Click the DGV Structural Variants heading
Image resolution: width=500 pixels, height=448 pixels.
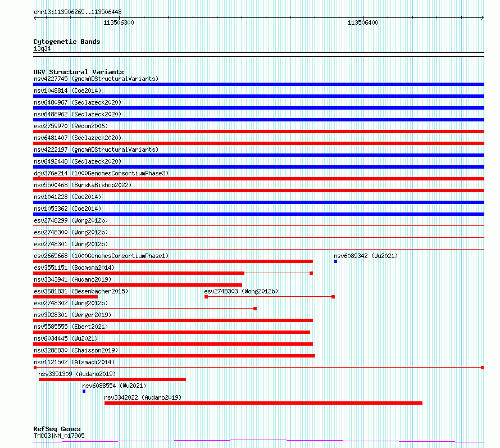[x=79, y=72]
